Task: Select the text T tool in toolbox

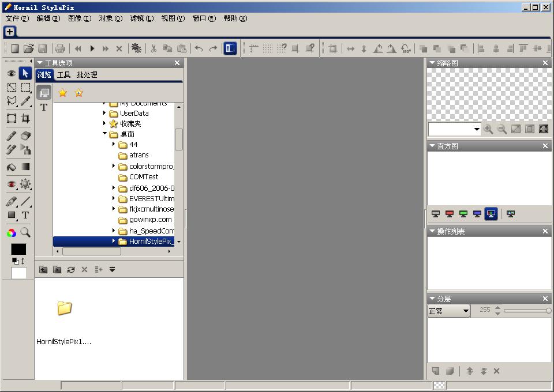Action: [x=25, y=215]
